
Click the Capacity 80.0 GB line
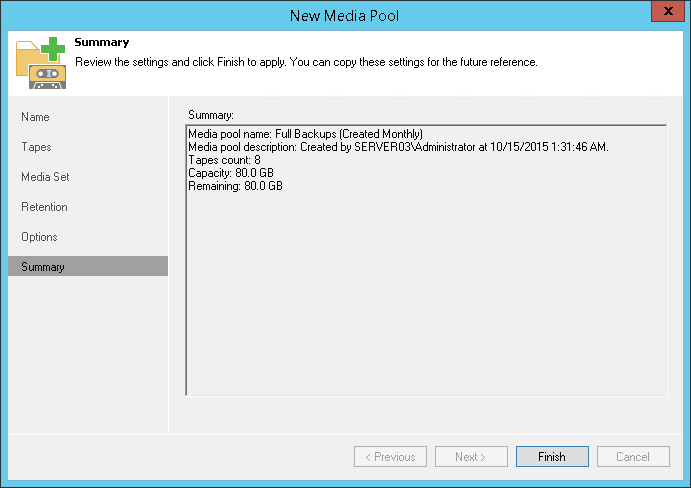point(231,173)
